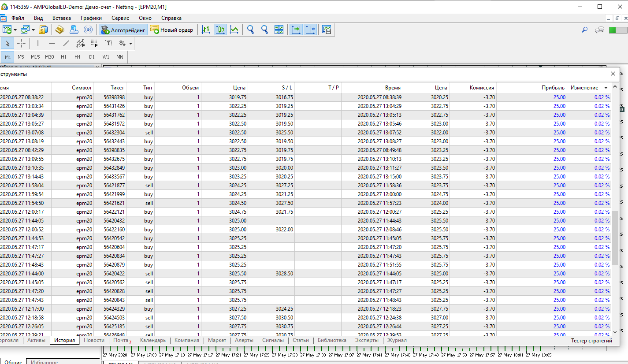Toggle the Алготрейдинг button
Screen dimensions: 628x364
point(123,30)
